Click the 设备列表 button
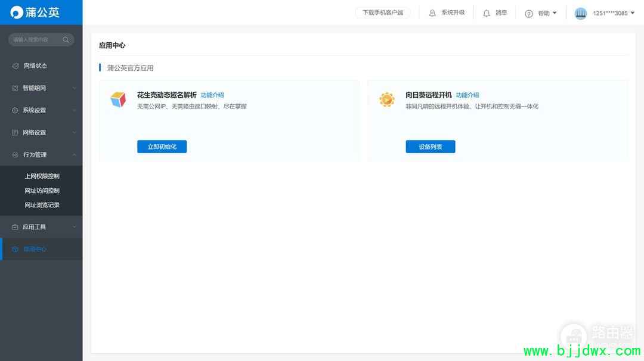The width and height of the screenshot is (644, 361). (431, 147)
